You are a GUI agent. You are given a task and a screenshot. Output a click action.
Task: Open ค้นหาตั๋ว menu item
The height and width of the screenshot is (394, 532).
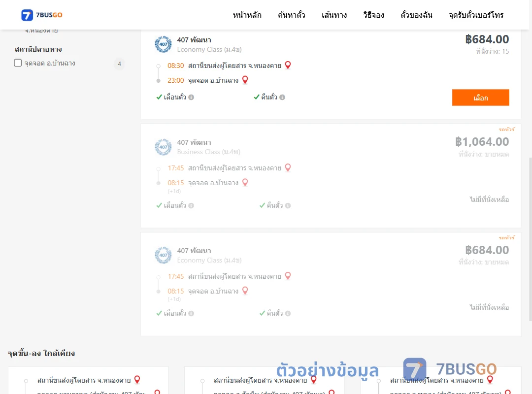292,15
